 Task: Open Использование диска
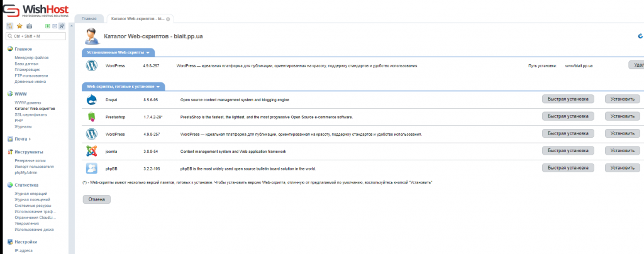[x=34, y=229]
